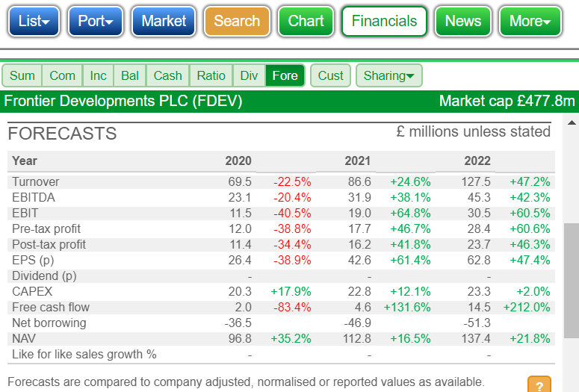The height and width of the screenshot is (392, 579).
Task: Click the Market button
Action: pos(164,22)
